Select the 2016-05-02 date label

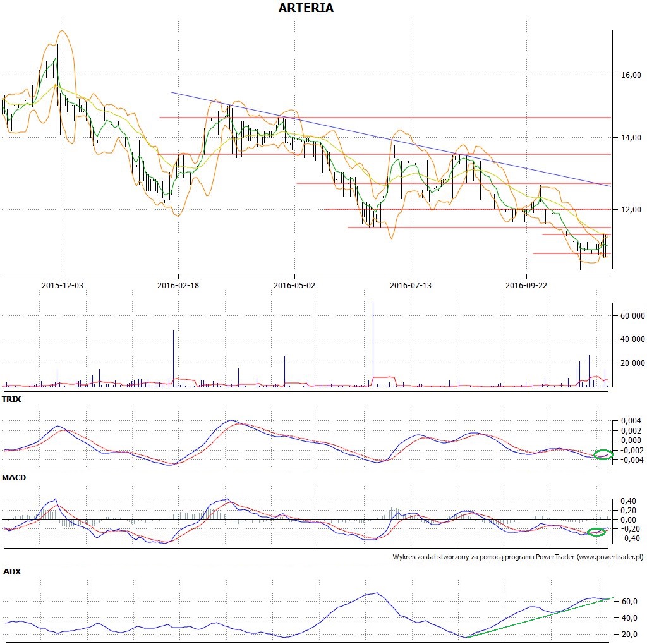(x=294, y=285)
